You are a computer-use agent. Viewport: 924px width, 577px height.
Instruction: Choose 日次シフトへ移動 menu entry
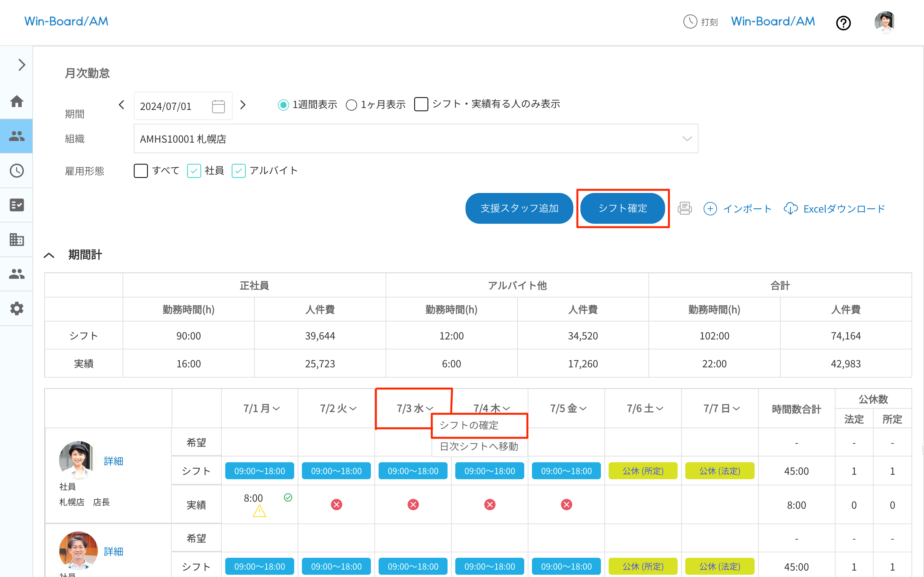pyautogui.click(x=479, y=446)
